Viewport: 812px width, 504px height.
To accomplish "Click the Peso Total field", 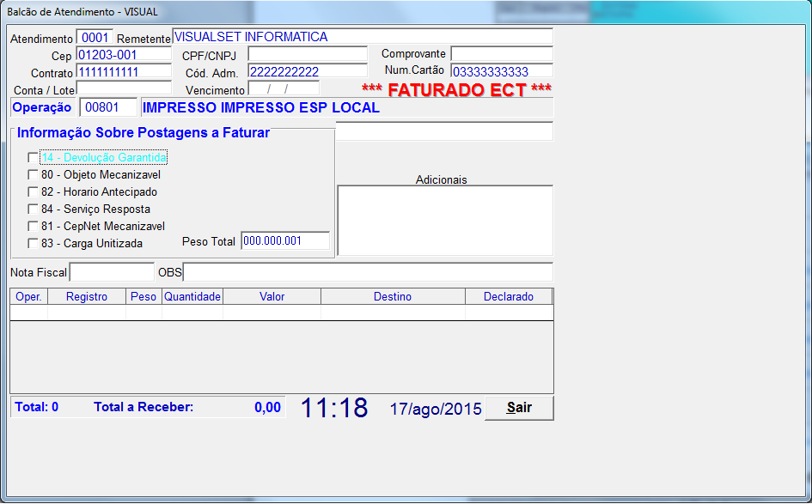I will [284, 241].
